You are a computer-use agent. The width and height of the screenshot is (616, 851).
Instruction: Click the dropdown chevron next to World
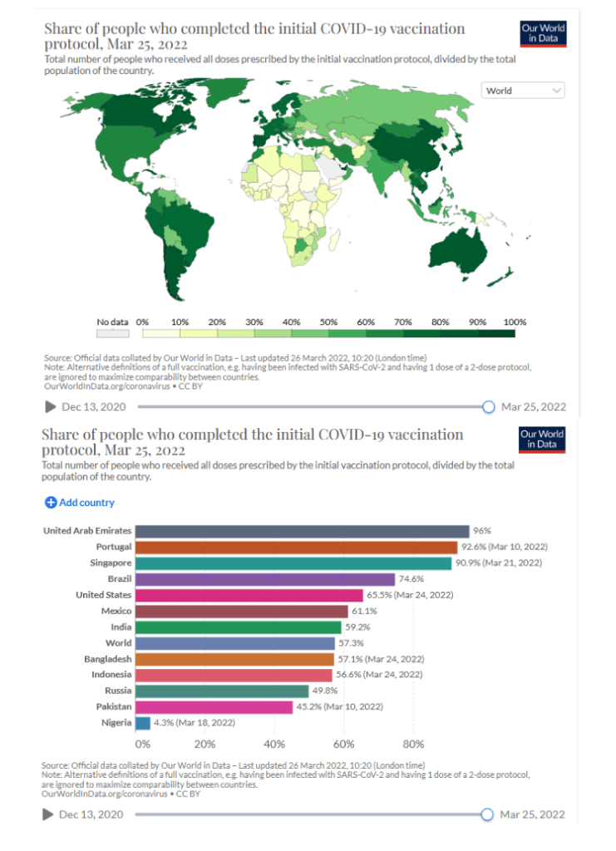[x=556, y=91]
